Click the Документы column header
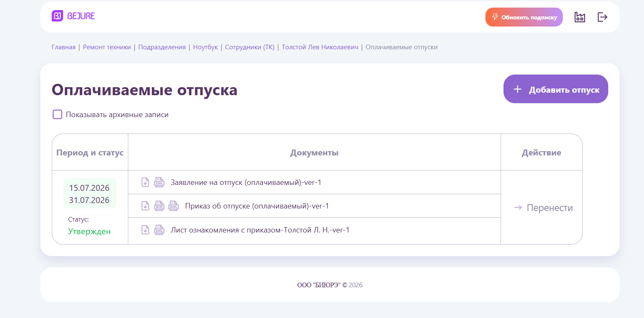 click(314, 152)
